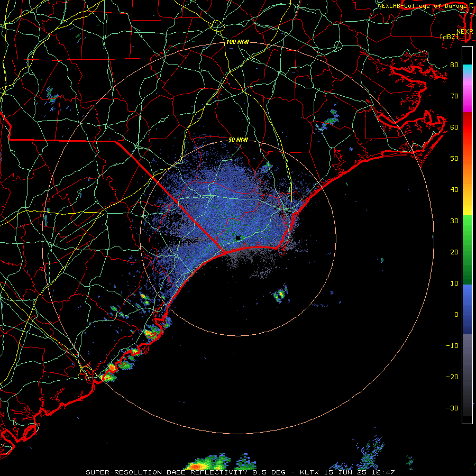Click "BASE REFLECTIVITY" in the bottom caption
Viewport: 476px width, 476px height.
[x=207, y=472]
